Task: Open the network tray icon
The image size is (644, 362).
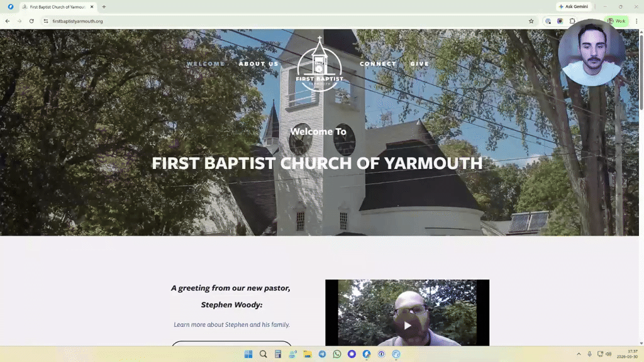Action: 600,354
